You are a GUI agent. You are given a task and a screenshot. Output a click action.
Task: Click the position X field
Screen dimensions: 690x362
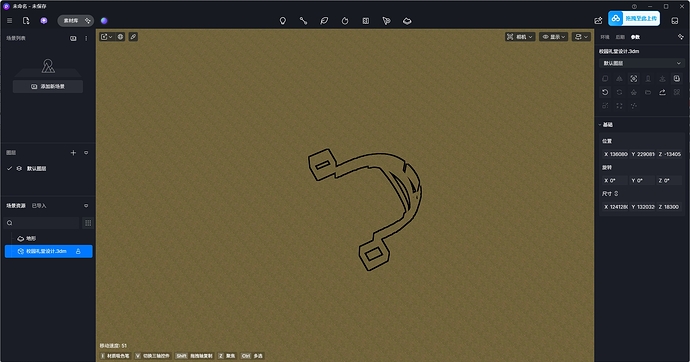pyautogui.click(x=615, y=154)
